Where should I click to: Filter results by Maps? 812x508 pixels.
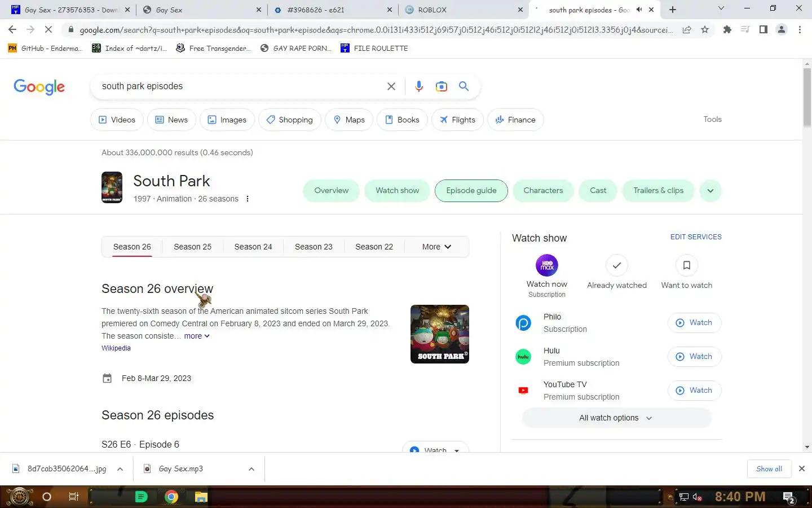pyautogui.click(x=349, y=120)
